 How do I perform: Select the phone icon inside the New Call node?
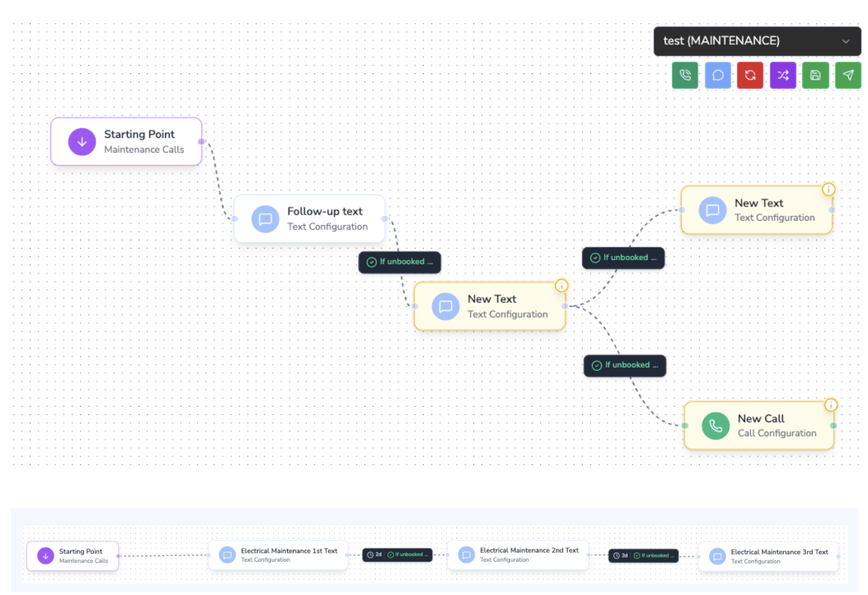(715, 426)
